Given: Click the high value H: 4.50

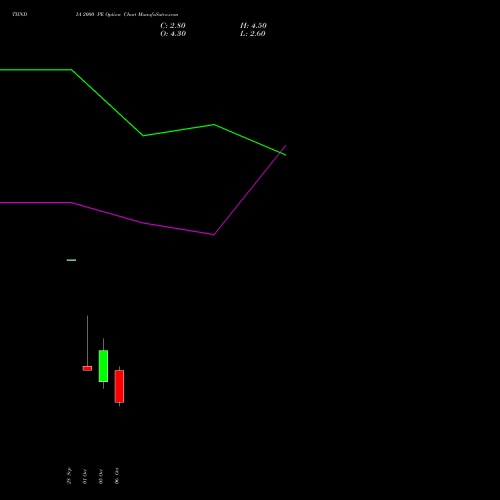Looking at the screenshot, I should pyautogui.click(x=253, y=26).
